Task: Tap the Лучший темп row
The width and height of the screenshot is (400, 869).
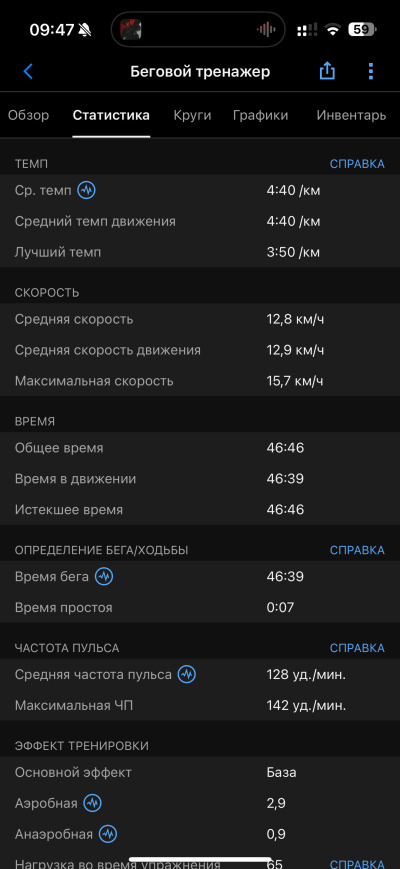Action: [200, 253]
